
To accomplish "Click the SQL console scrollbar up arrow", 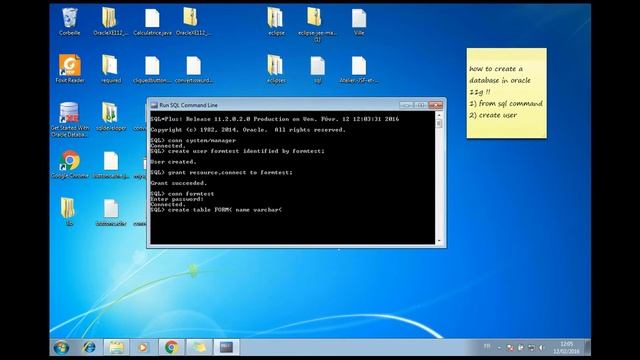I will pos(439,116).
